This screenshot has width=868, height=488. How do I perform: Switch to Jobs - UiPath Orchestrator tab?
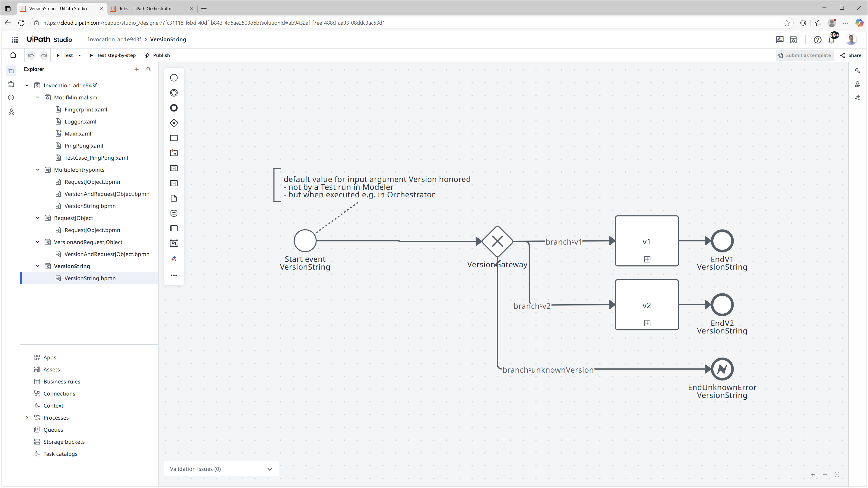[146, 9]
